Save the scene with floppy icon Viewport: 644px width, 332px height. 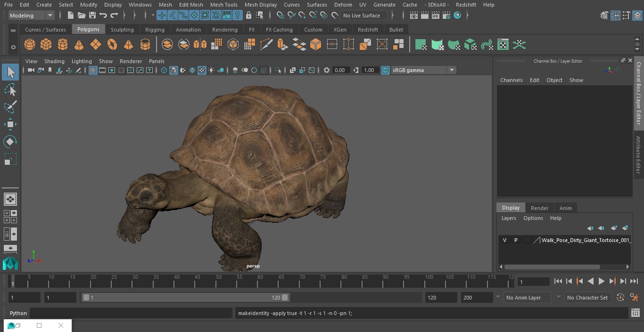tap(92, 16)
